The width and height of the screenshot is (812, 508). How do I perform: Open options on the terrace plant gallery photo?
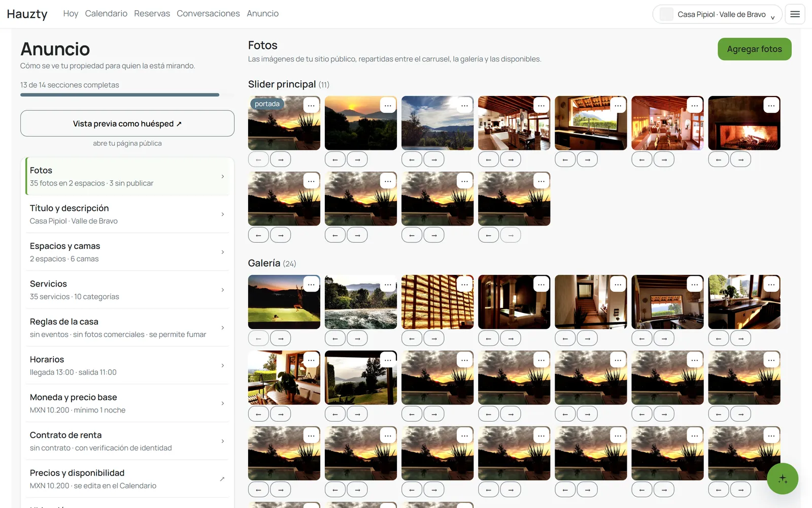(x=311, y=360)
